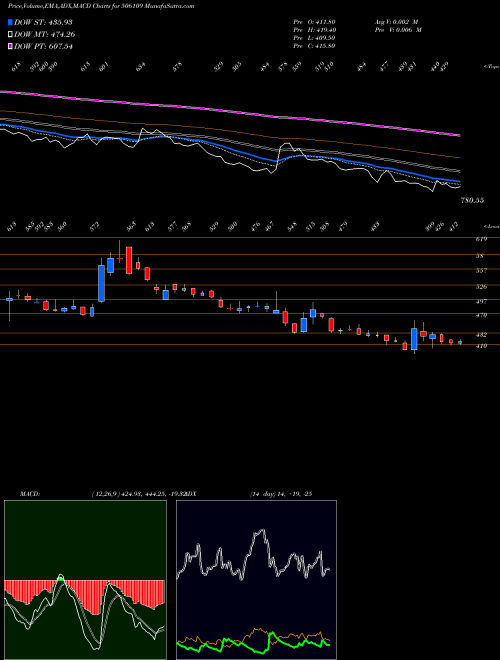Click the 780.55 value under the EMA chart
Viewport: 500px width, 660px height.
coord(472,200)
